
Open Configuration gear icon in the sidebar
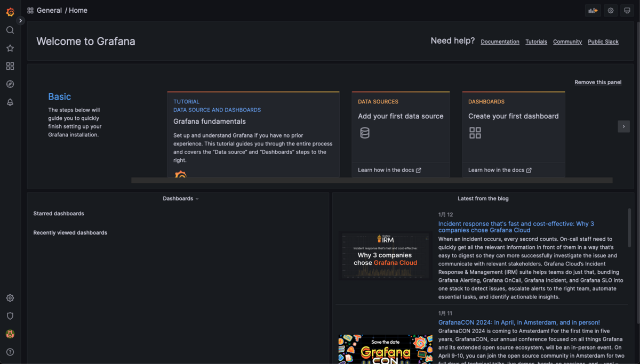coord(10,298)
